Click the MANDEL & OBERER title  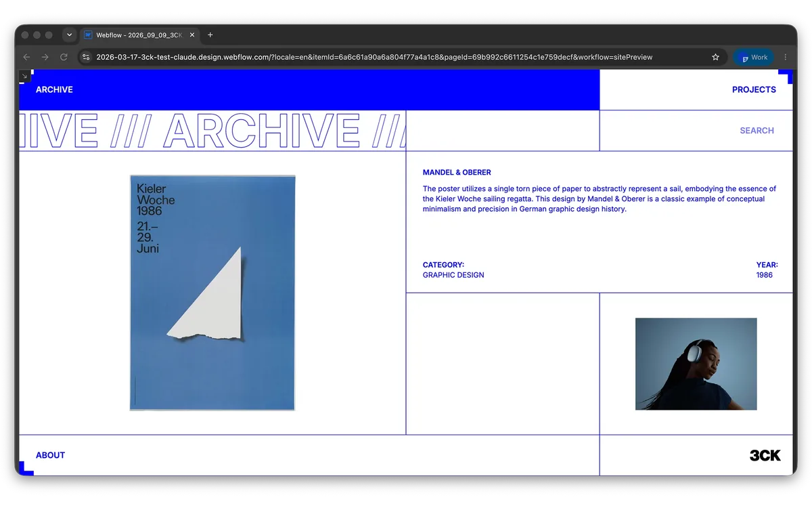(x=457, y=173)
